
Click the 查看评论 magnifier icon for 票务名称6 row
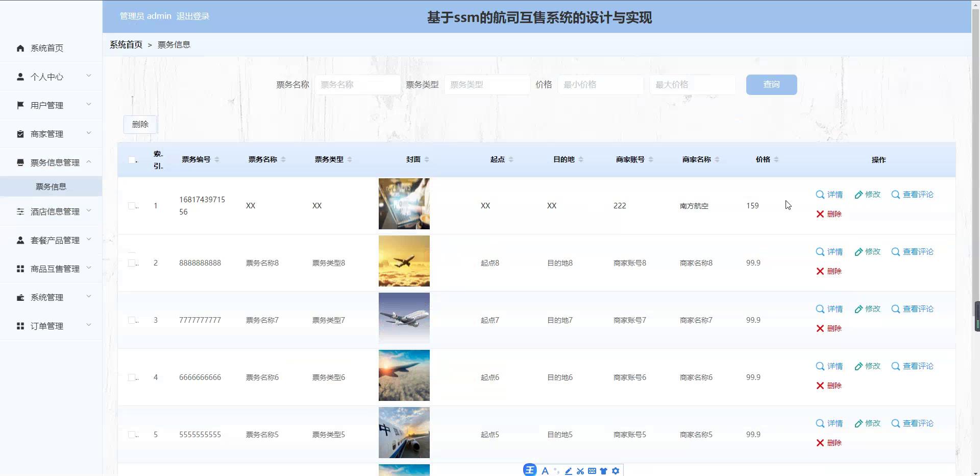(x=896, y=366)
